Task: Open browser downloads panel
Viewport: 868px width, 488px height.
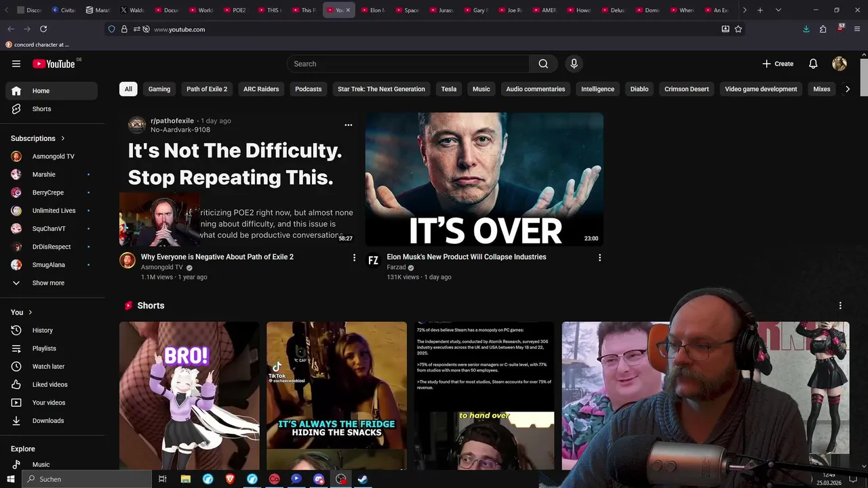Action: coord(806,29)
